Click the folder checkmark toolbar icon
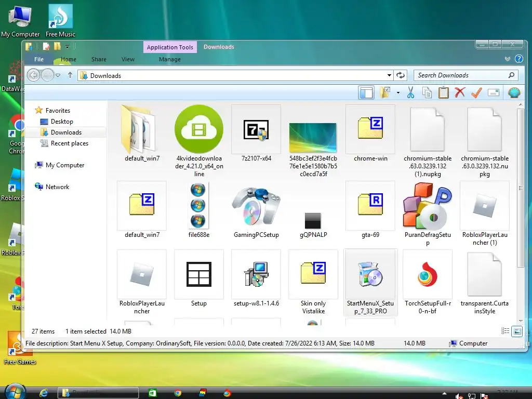This screenshot has width=532, height=399. pyautogui.click(x=385, y=92)
